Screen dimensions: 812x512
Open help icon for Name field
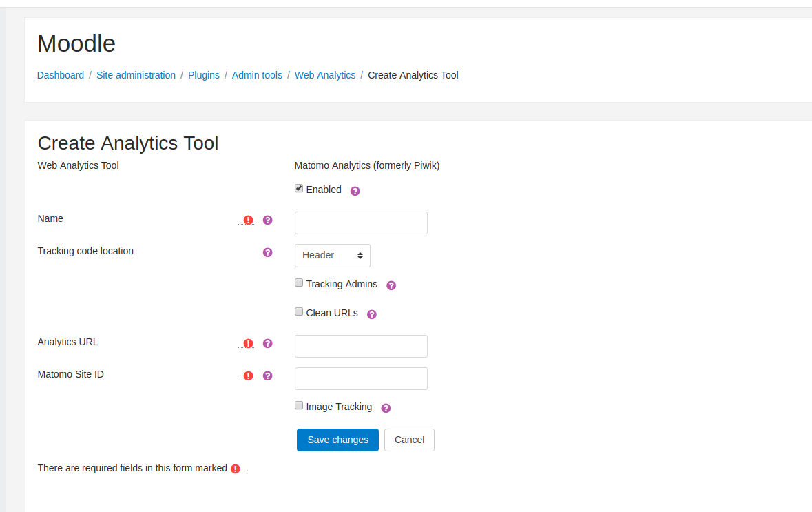coord(267,221)
